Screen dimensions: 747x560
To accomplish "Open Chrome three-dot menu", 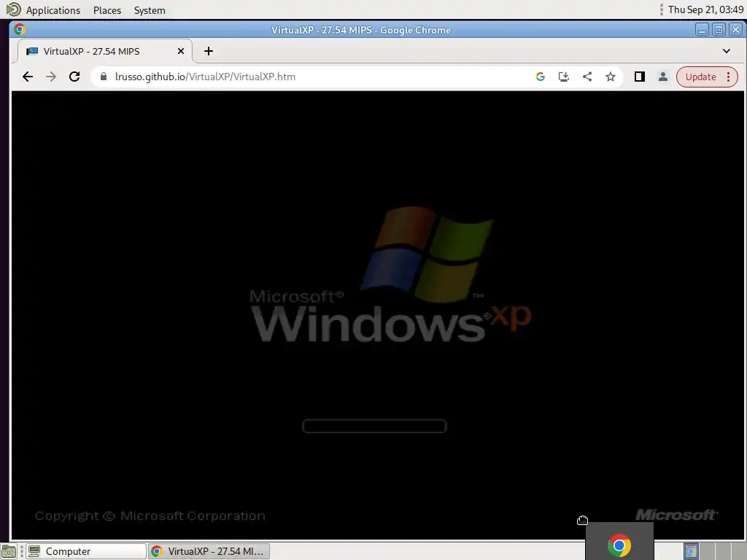I will pyautogui.click(x=729, y=77).
